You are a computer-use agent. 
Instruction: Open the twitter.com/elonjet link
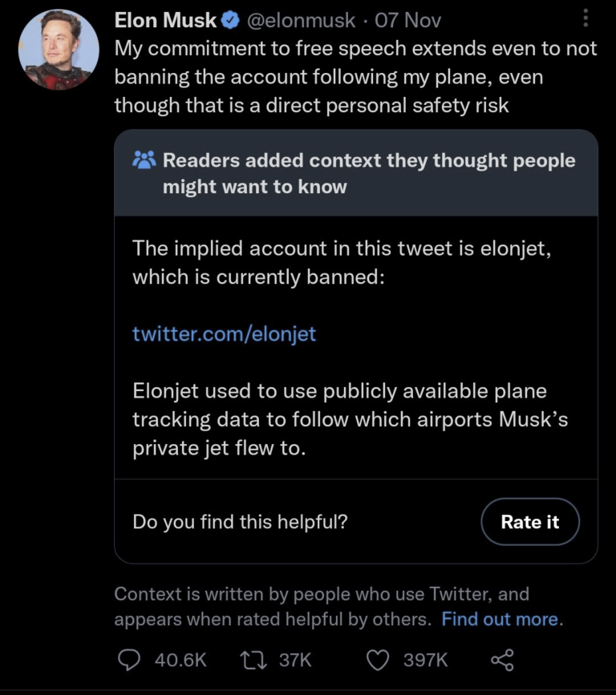click(x=224, y=333)
